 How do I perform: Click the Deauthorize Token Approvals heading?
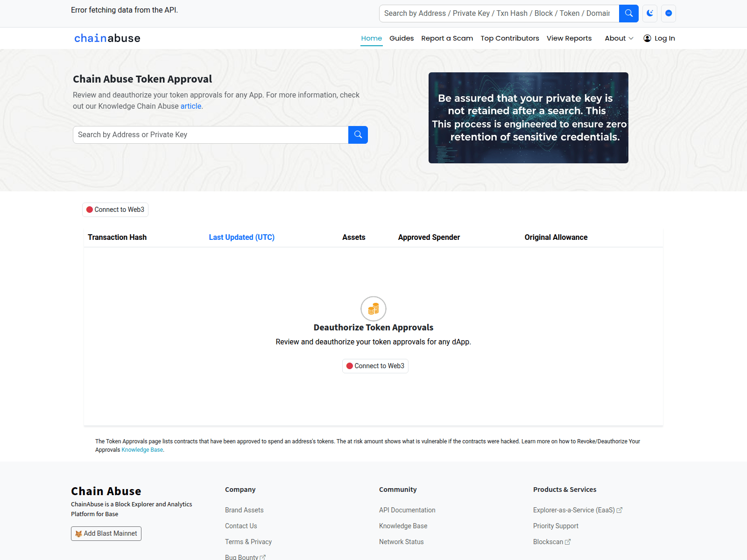click(x=373, y=327)
